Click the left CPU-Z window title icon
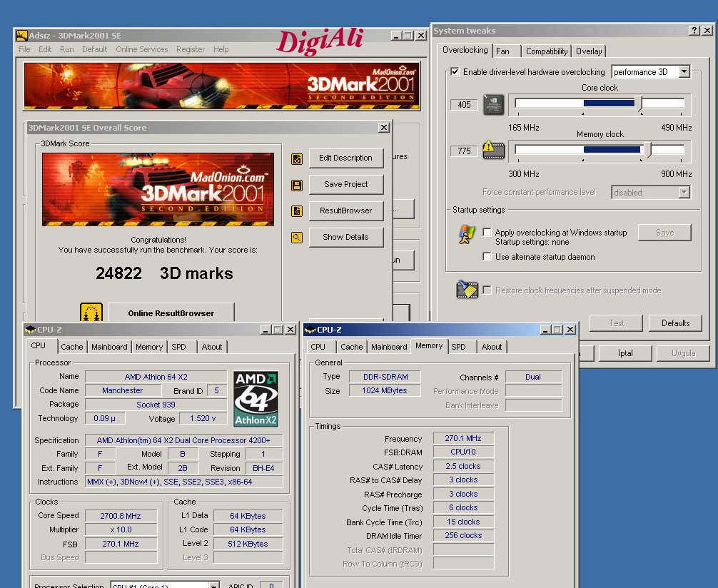The width and height of the screenshot is (718, 588). 31,329
